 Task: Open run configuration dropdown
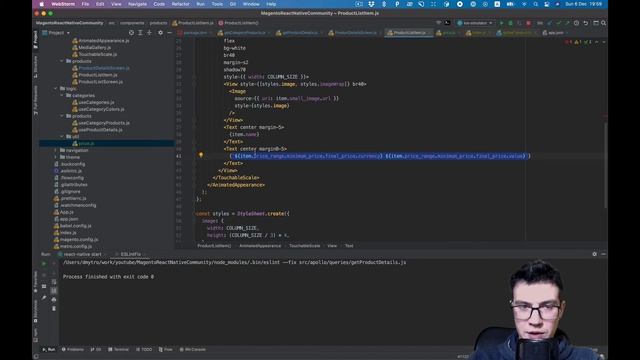[x=474, y=23]
